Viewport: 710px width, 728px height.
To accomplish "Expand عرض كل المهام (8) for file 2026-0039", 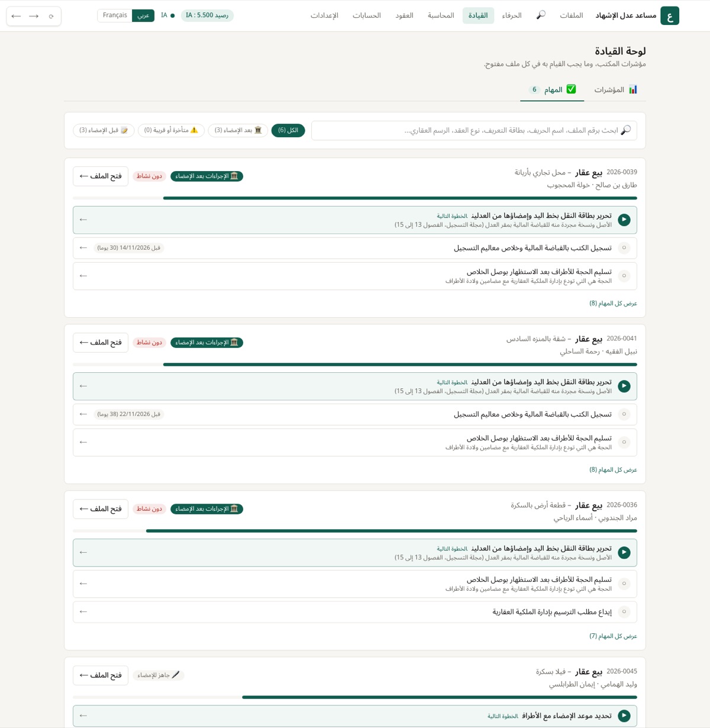I will click(613, 304).
